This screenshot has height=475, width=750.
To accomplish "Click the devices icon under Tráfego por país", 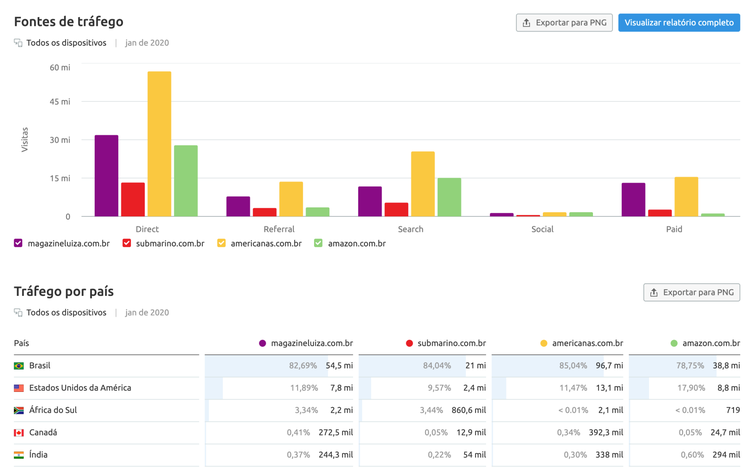I will point(18,312).
